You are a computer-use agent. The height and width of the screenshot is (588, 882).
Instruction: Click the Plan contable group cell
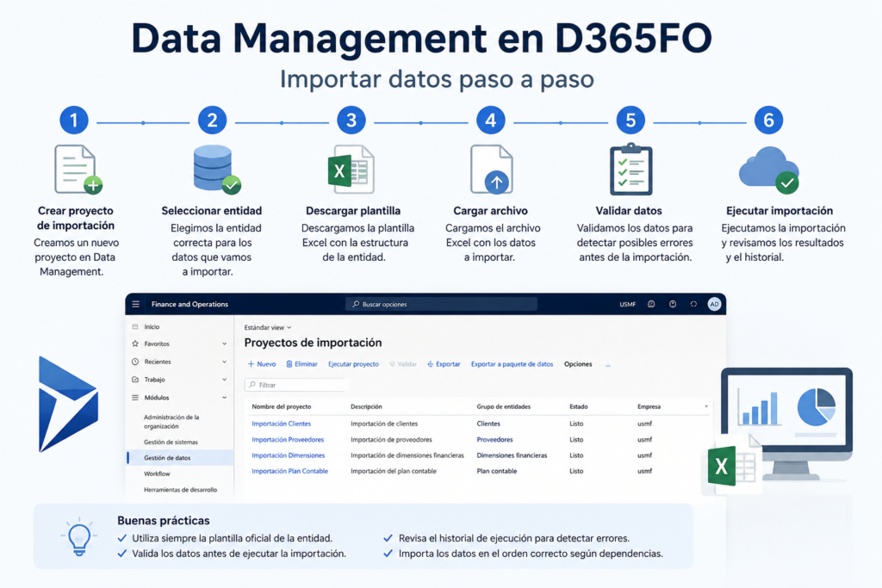[x=497, y=471]
